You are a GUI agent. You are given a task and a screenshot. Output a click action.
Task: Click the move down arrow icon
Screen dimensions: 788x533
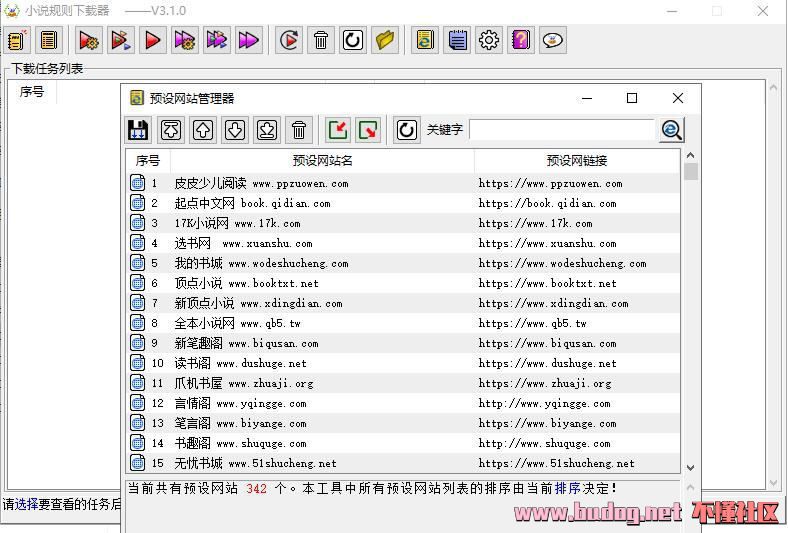pyautogui.click(x=235, y=130)
